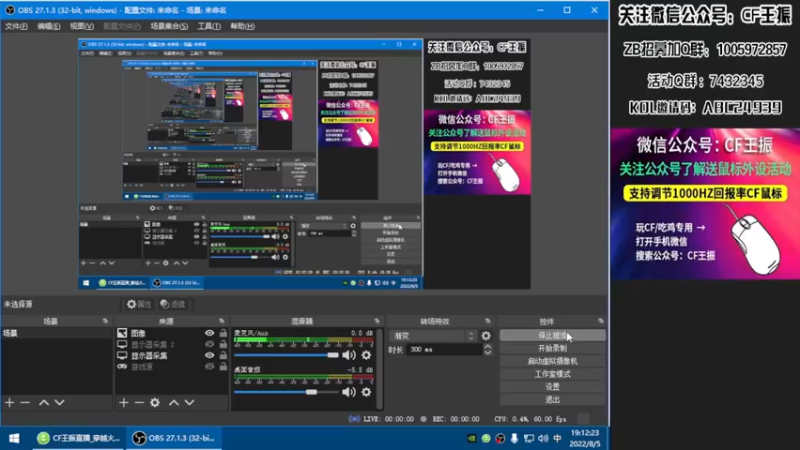The width and height of the screenshot is (800, 450).
Task: Adjust the 麦克风/Aux volume slider
Action: pos(286,355)
